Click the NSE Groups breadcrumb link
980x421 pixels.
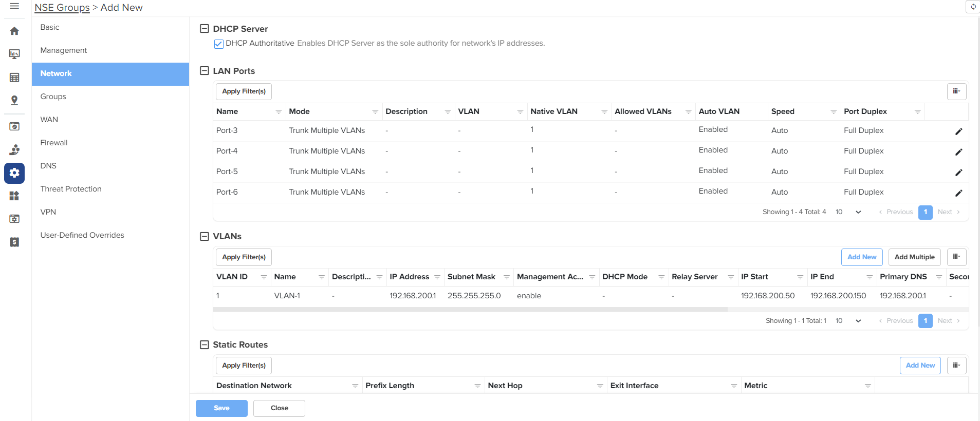tap(62, 8)
